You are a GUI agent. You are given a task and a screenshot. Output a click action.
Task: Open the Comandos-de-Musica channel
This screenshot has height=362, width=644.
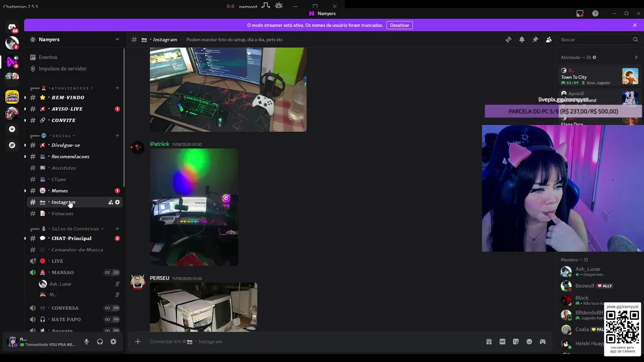tap(74, 250)
